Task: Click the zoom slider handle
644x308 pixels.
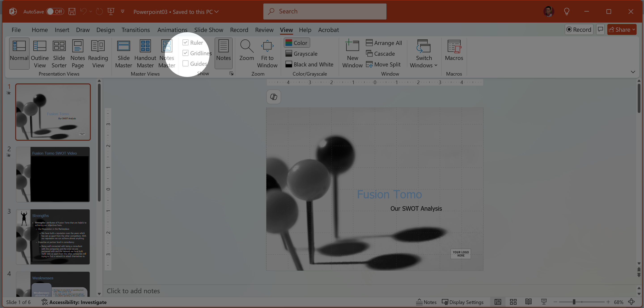Action: click(574, 302)
